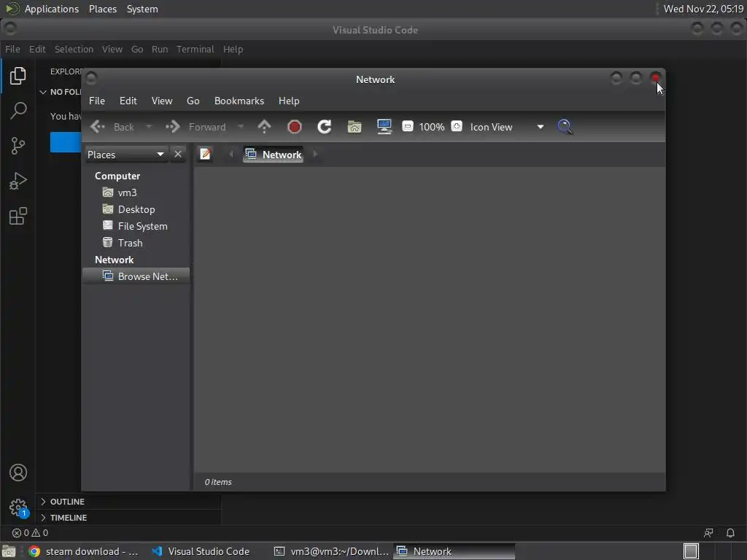Open VS Code Explorer files icon
747x560 pixels.
point(18,76)
